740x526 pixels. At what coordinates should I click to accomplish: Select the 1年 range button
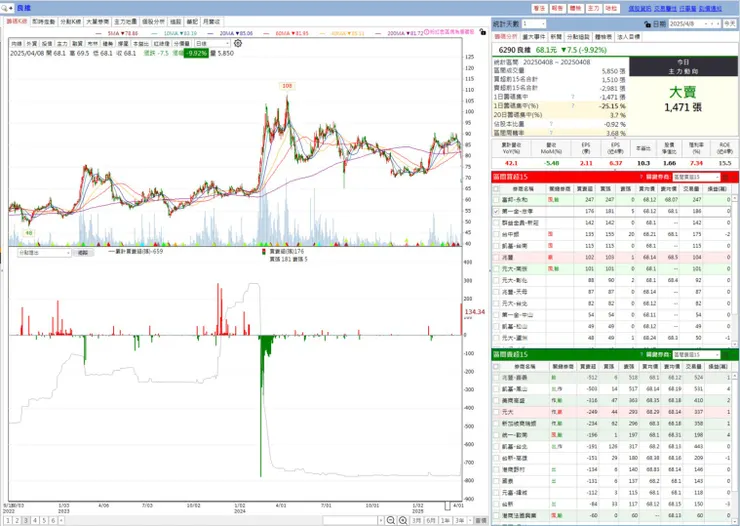click(445, 520)
